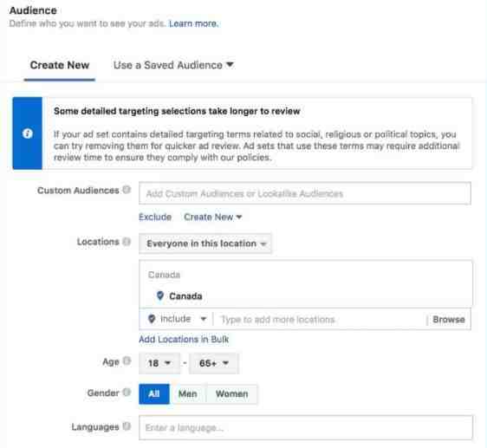Click the info icon beside Gender

(x=127, y=392)
